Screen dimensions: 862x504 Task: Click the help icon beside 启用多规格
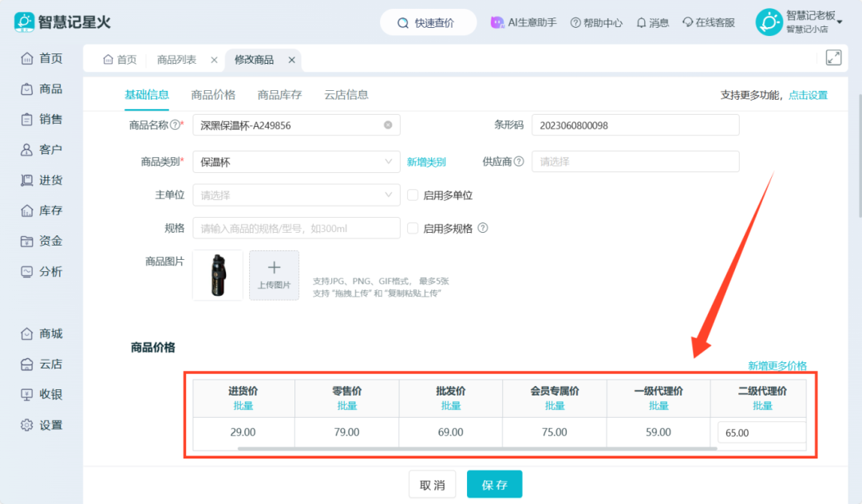[x=483, y=228]
